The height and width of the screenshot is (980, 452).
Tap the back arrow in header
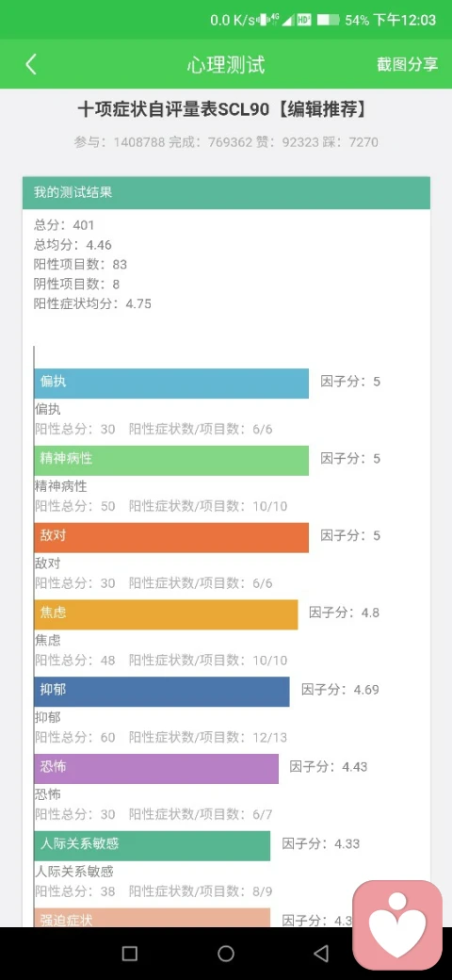pyautogui.click(x=31, y=64)
